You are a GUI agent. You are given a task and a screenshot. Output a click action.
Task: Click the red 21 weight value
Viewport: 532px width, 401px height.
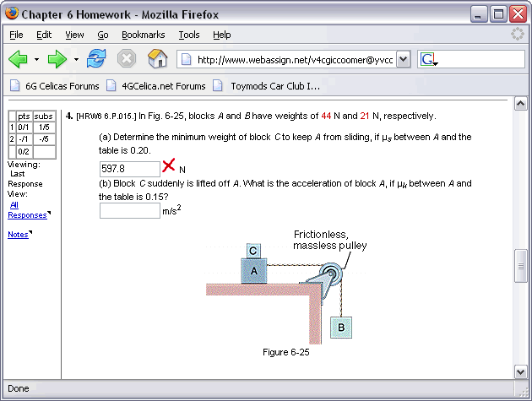(365, 116)
